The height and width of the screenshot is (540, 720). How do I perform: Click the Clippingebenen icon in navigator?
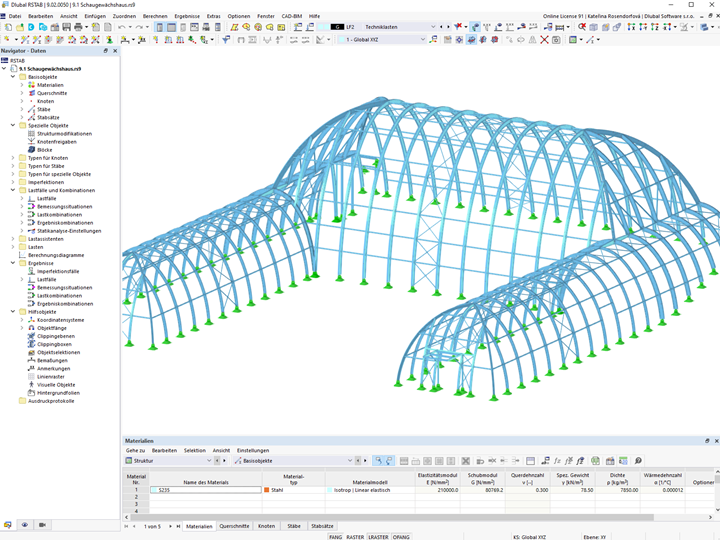[x=31, y=336]
